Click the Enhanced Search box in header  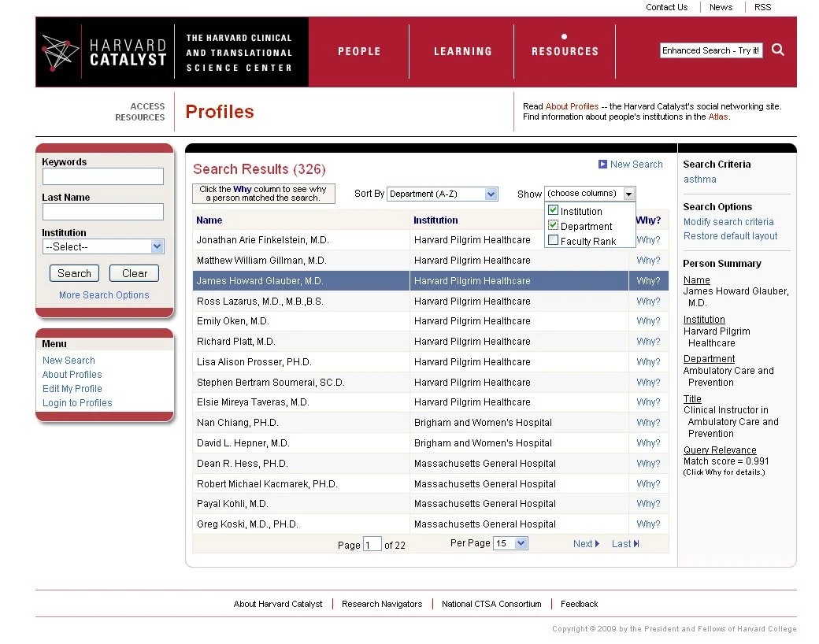pos(711,50)
